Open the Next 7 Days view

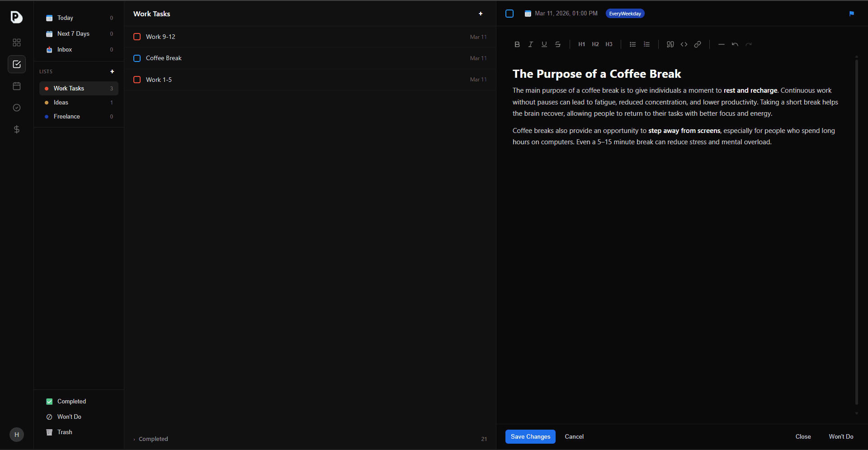(73, 34)
